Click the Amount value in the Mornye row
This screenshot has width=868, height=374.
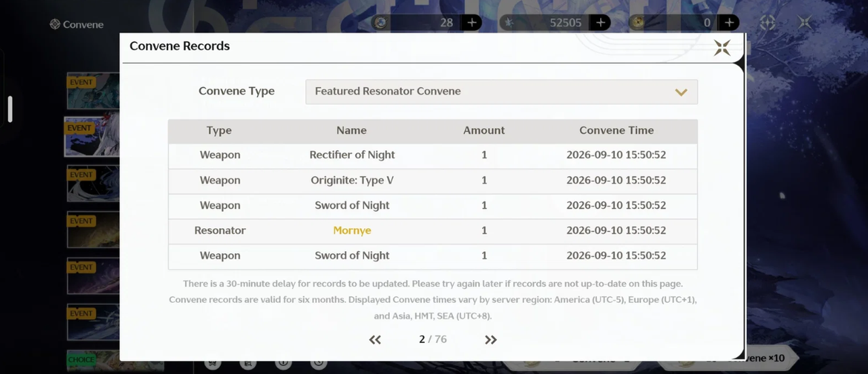[484, 231]
